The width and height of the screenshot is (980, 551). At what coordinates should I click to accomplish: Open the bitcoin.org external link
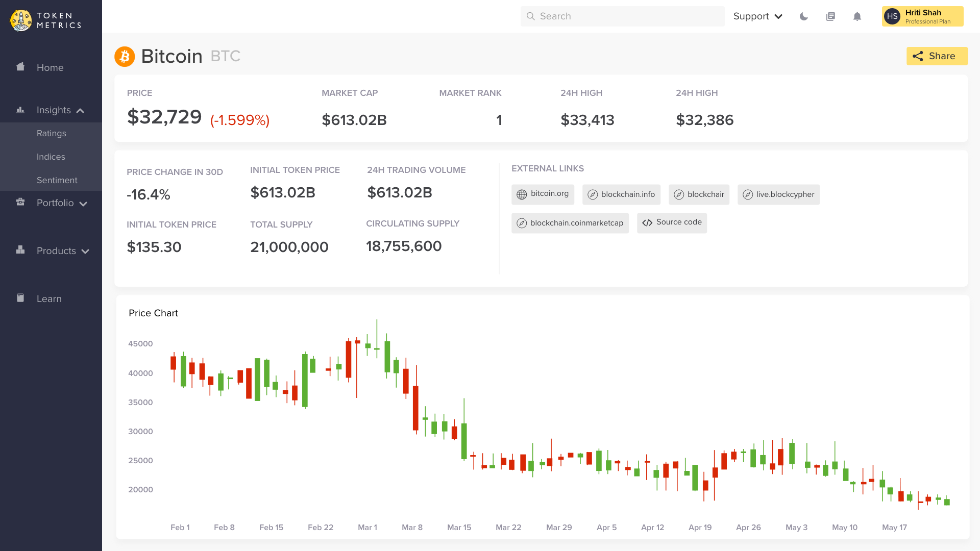point(543,194)
